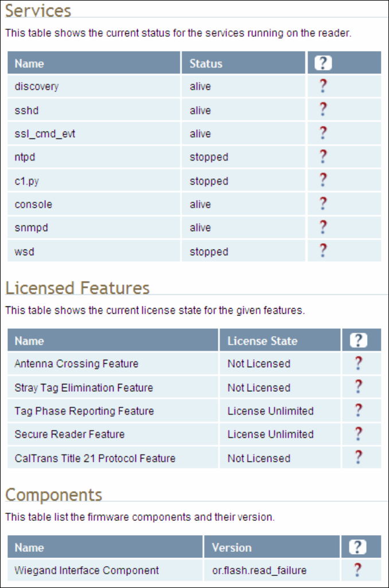Click the Licensed Features section heading
Image resolution: width=389 pixels, height=588 pixels.
(77, 288)
